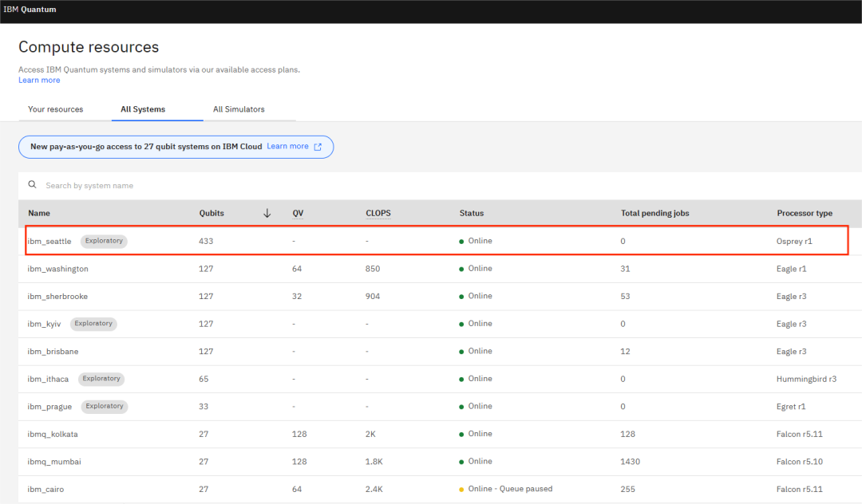
Task: Open the Learn more link about access plans
Action: pos(39,81)
